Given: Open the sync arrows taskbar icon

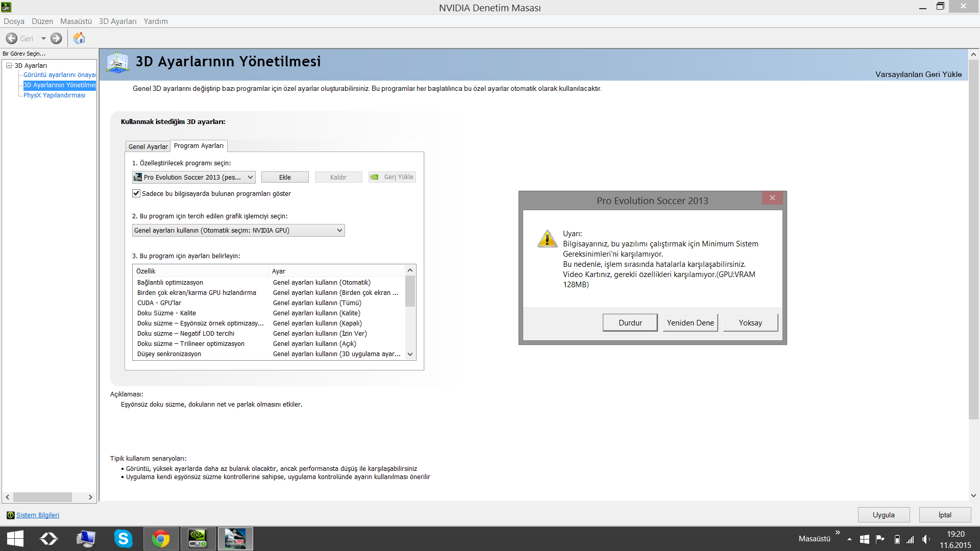Looking at the screenshot, I should [x=49, y=539].
